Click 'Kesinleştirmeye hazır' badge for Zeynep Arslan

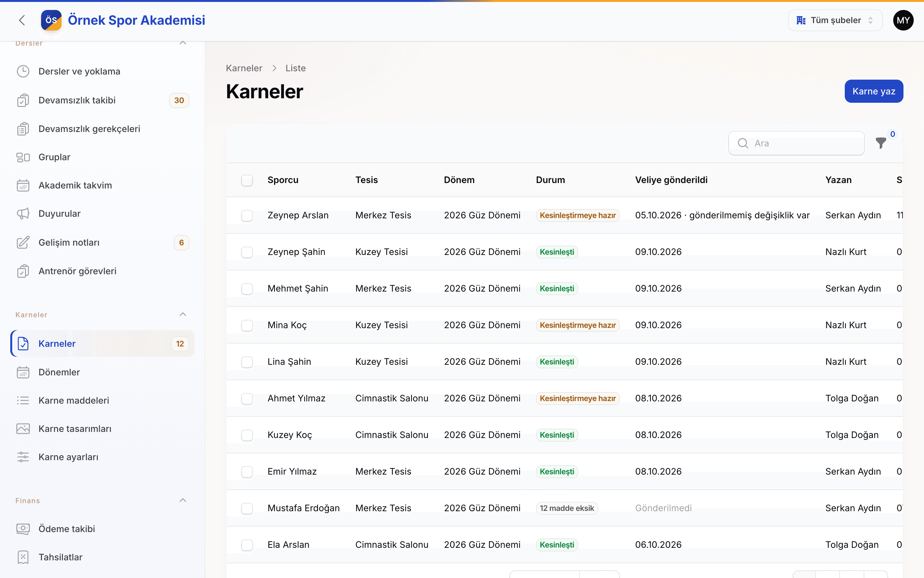578,215
